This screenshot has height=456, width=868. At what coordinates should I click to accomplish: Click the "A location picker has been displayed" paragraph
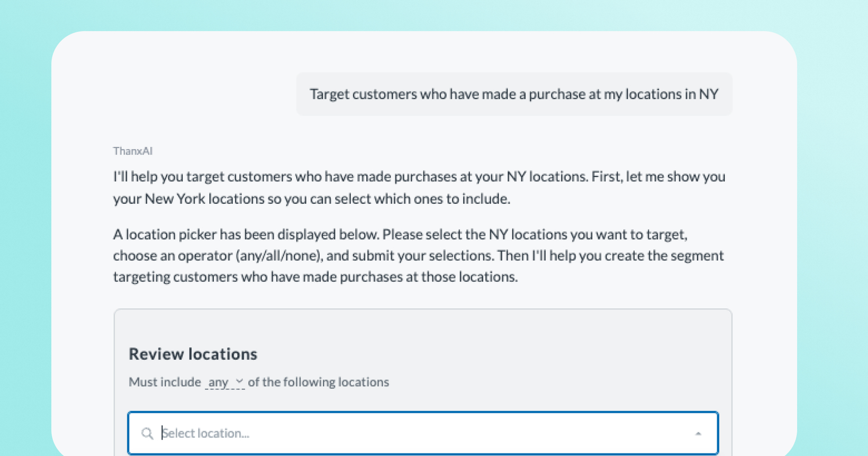click(418, 255)
